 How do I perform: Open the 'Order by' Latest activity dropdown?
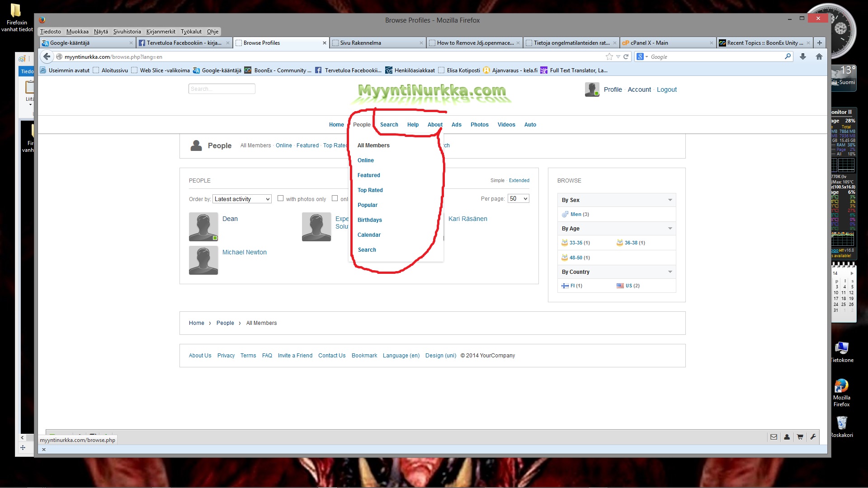(x=242, y=199)
